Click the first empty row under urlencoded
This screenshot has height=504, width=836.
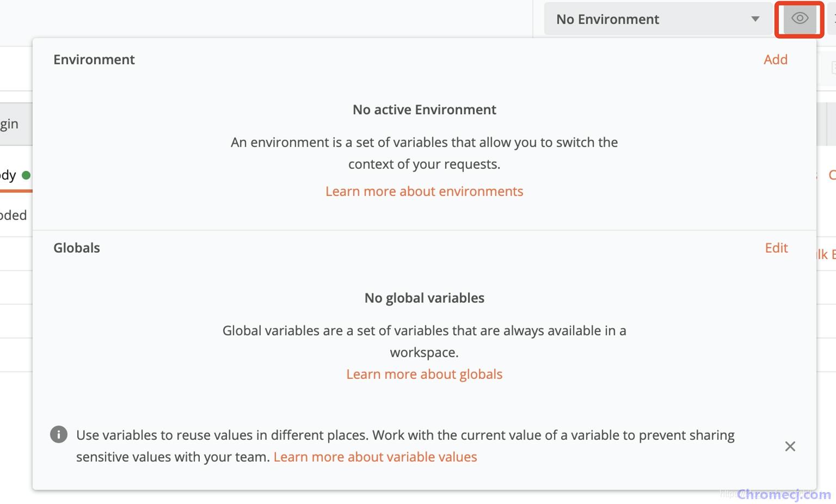16,254
